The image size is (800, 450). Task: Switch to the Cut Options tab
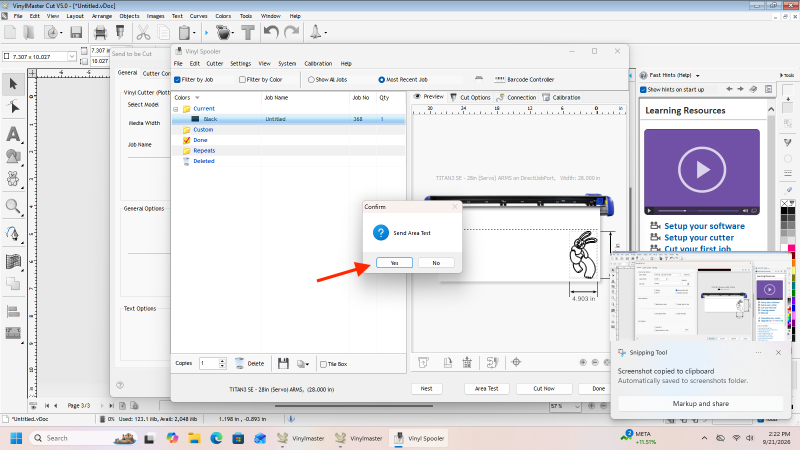coord(470,97)
